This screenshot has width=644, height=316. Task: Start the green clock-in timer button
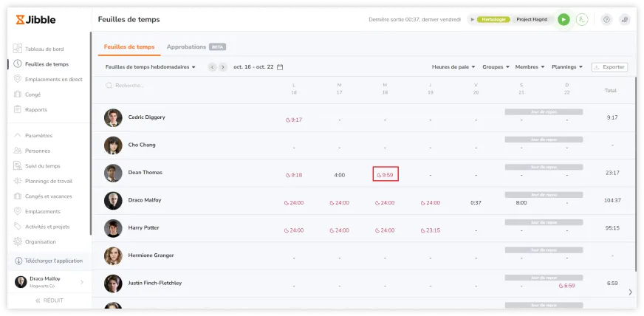(563, 20)
